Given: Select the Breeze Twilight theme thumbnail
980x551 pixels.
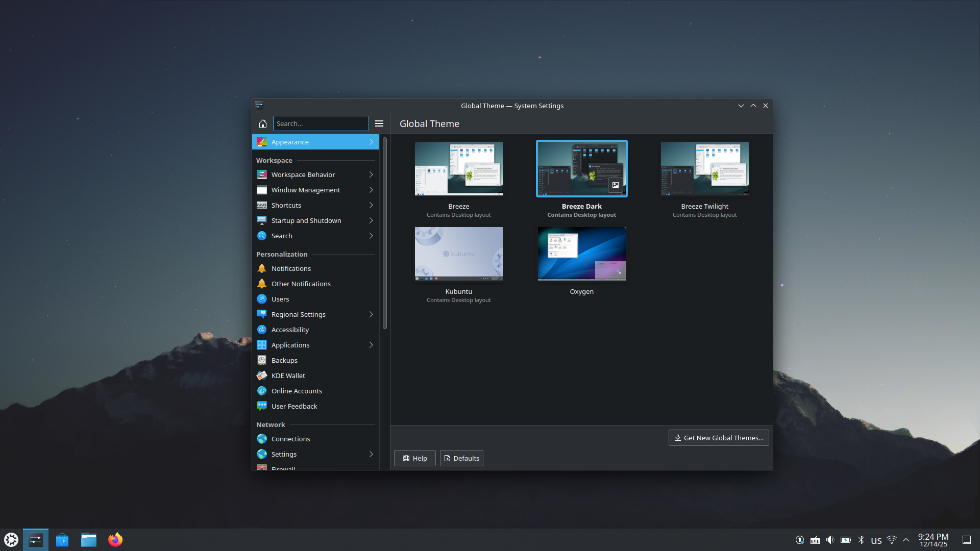Looking at the screenshot, I should [x=704, y=168].
